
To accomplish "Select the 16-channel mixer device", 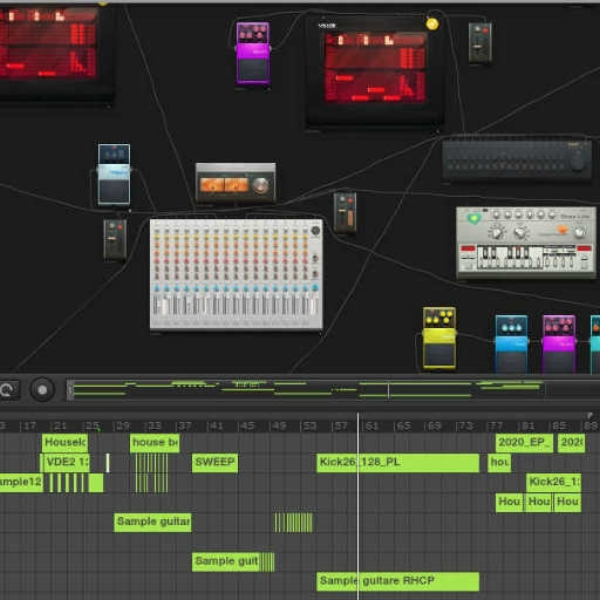I will pyautogui.click(x=236, y=274).
